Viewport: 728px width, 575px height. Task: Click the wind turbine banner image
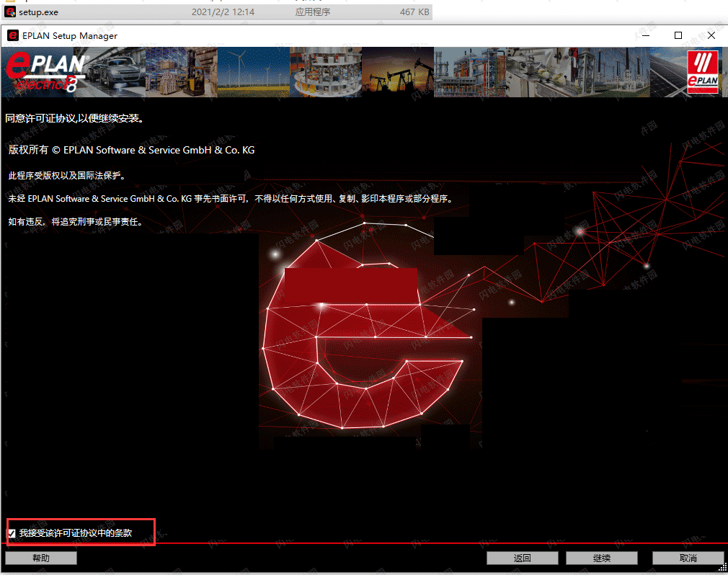click(x=254, y=72)
